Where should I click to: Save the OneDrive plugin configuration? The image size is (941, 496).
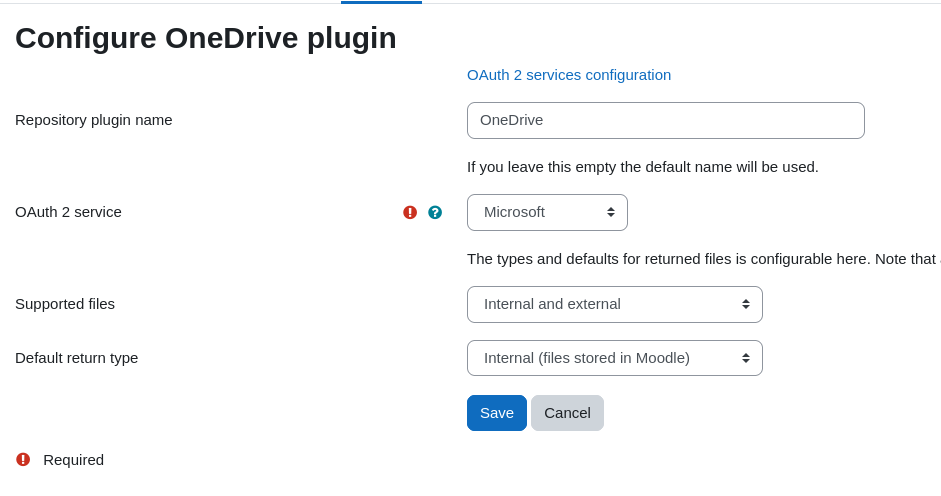click(x=497, y=413)
